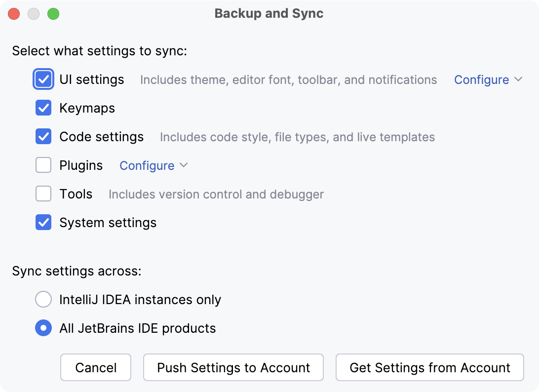Get Settings from Account
The width and height of the screenshot is (539, 392).
click(429, 367)
